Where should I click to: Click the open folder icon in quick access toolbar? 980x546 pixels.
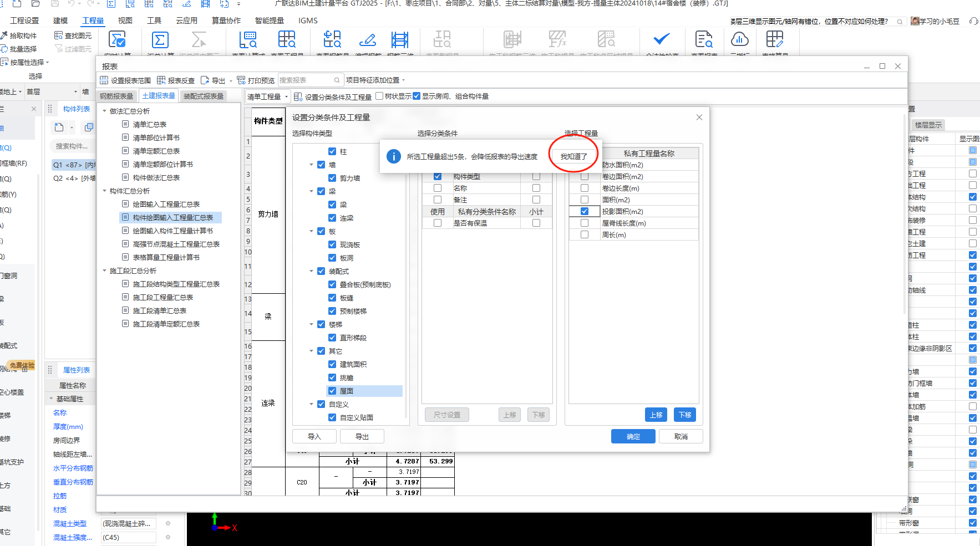pos(35,3)
